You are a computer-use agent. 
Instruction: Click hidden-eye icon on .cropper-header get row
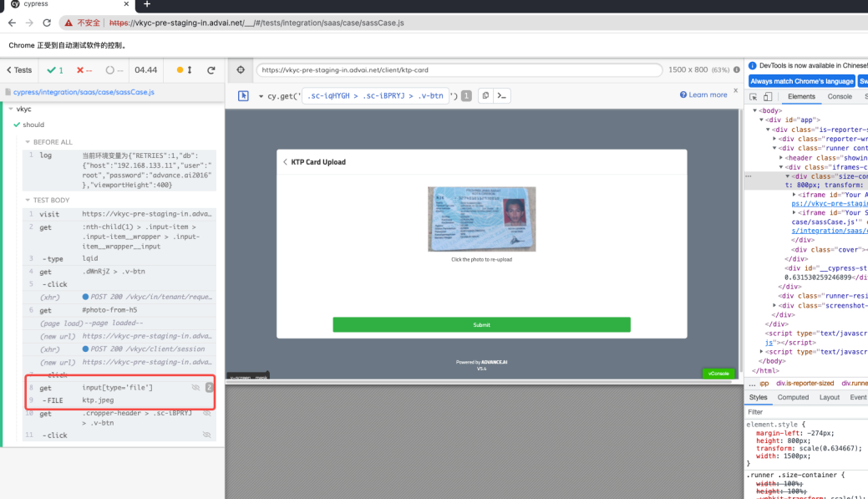point(206,413)
